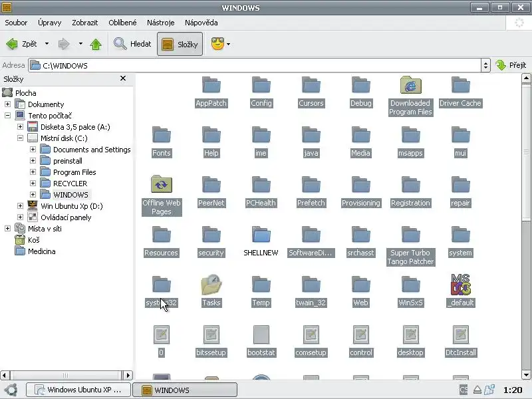The width and height of the screenshot is (532, 399).
Task: Select the WinSxS folder
Action: [410, 291]
